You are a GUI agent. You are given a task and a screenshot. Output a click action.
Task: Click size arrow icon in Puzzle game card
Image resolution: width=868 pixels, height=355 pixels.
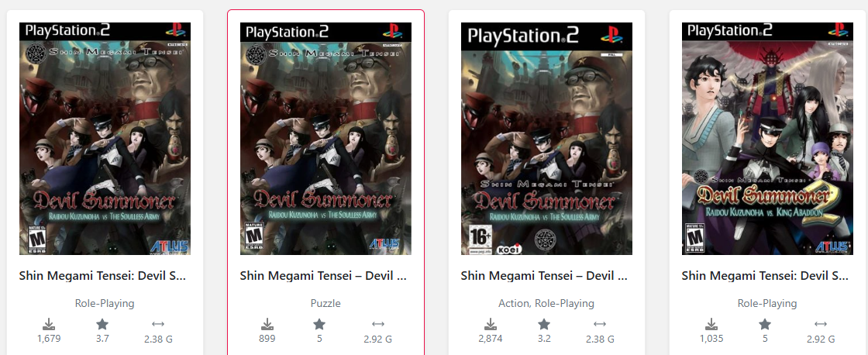pos(378,325)
